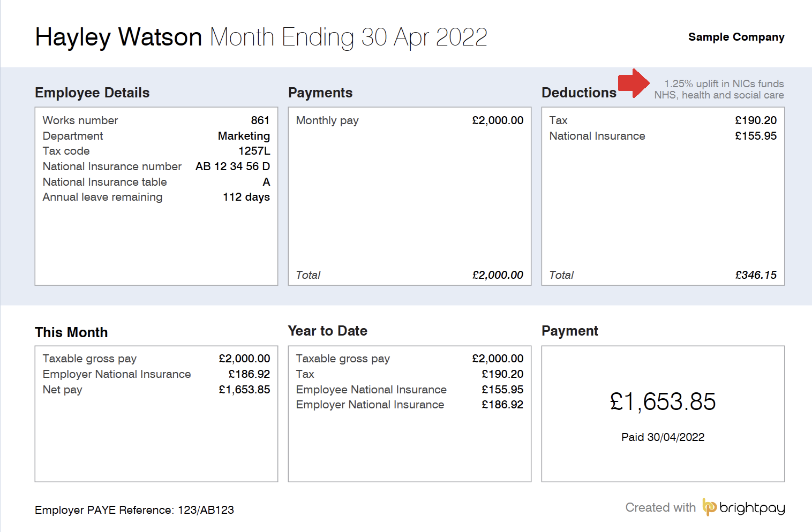Click Deductions National Insurance amount £155.95
The image size is (812, 532).
tap(756, 136)
